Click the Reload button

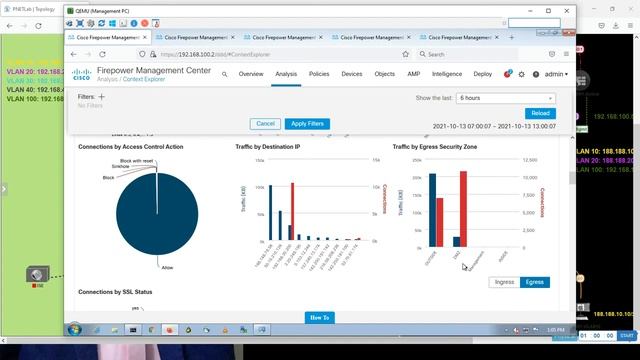tap(540, 113)
